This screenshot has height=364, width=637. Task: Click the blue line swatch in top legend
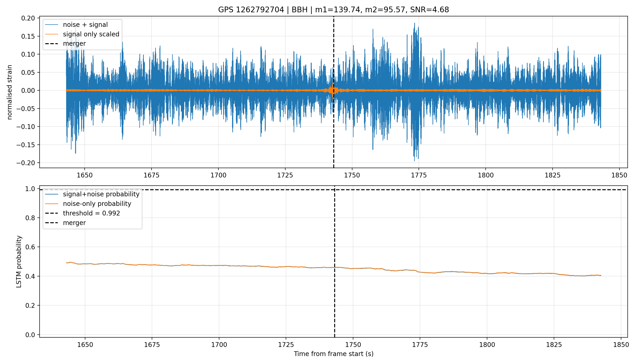pos(51,25)
